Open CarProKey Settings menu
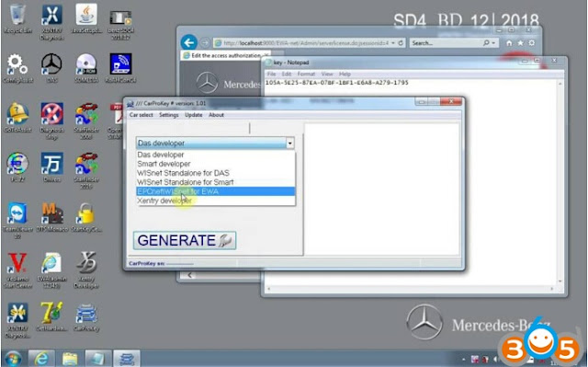Viewport: 588px width, 367px height. (x=169, y=115)
